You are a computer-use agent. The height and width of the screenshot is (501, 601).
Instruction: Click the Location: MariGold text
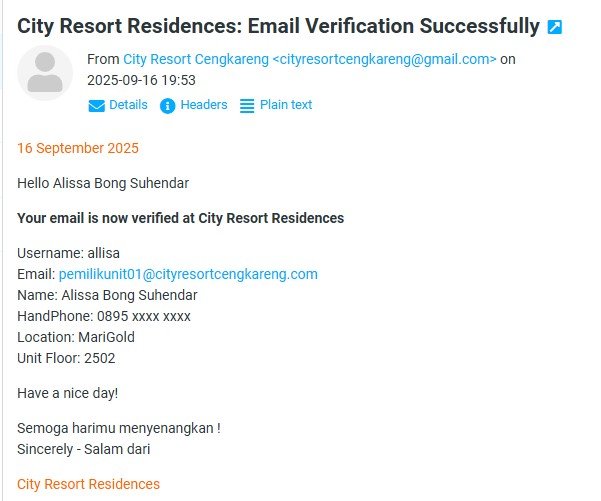tap(76, 337)
